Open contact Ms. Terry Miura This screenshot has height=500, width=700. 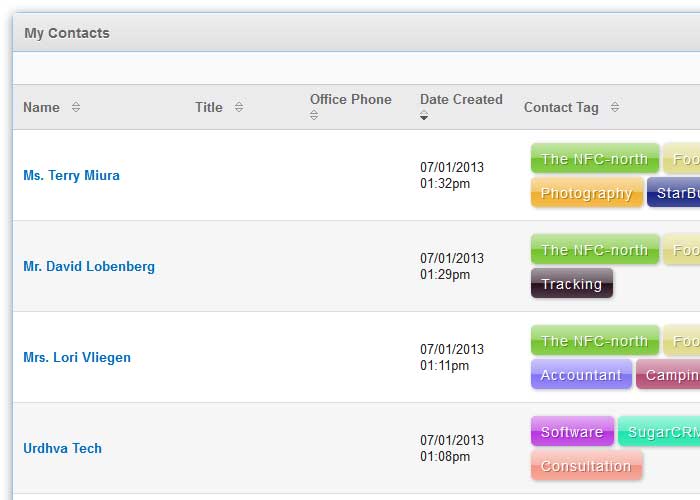pos(71,175)
